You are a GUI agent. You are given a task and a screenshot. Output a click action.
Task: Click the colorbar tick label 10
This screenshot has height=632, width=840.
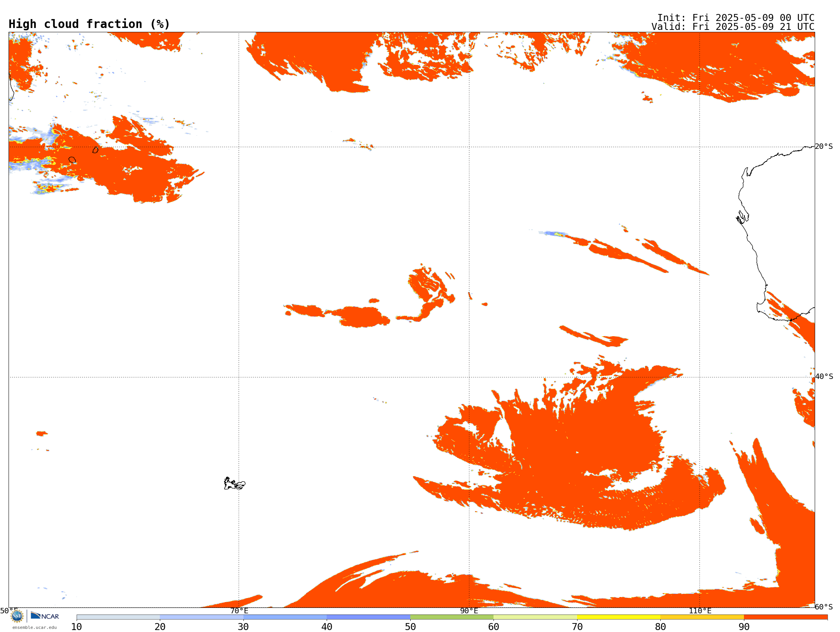77,627
